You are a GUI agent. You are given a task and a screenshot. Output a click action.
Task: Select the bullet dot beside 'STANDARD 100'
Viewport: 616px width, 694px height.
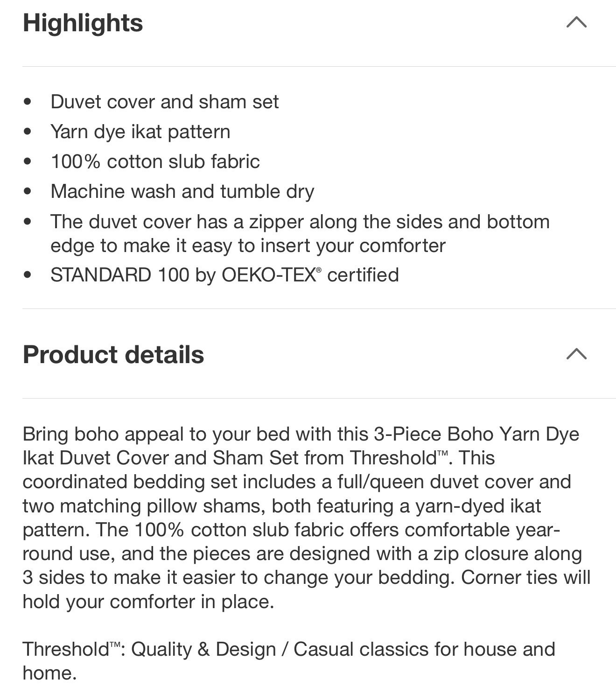pyautogui.click(x=28, y=275)
